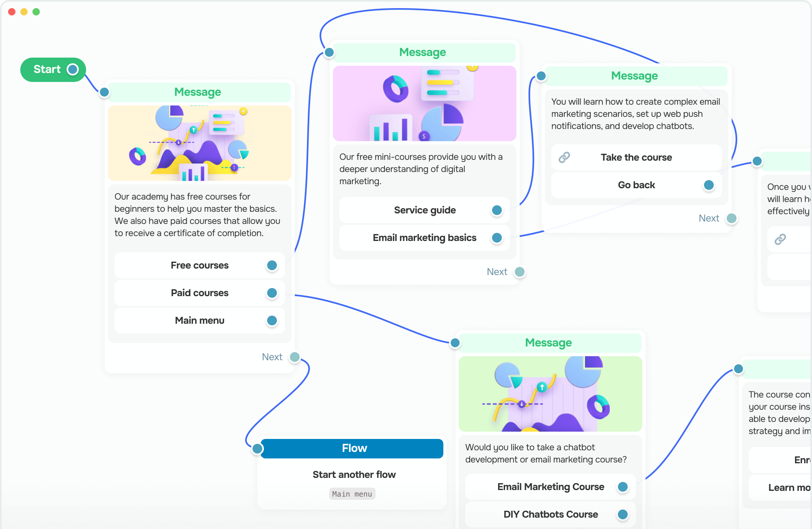Click the Email marketing basics connector dot
This screenshot has height=529, width=812.
coord(497,237)
